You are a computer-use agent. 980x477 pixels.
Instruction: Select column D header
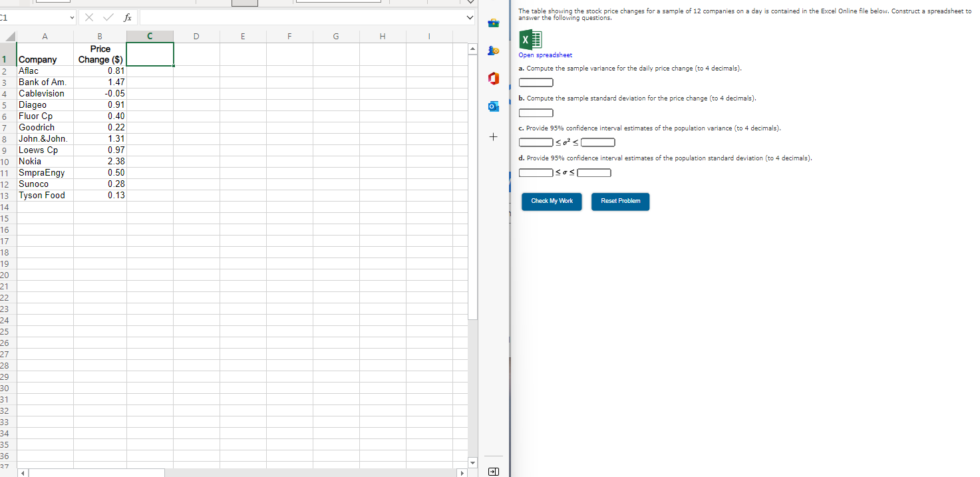(x=196, y=37)
